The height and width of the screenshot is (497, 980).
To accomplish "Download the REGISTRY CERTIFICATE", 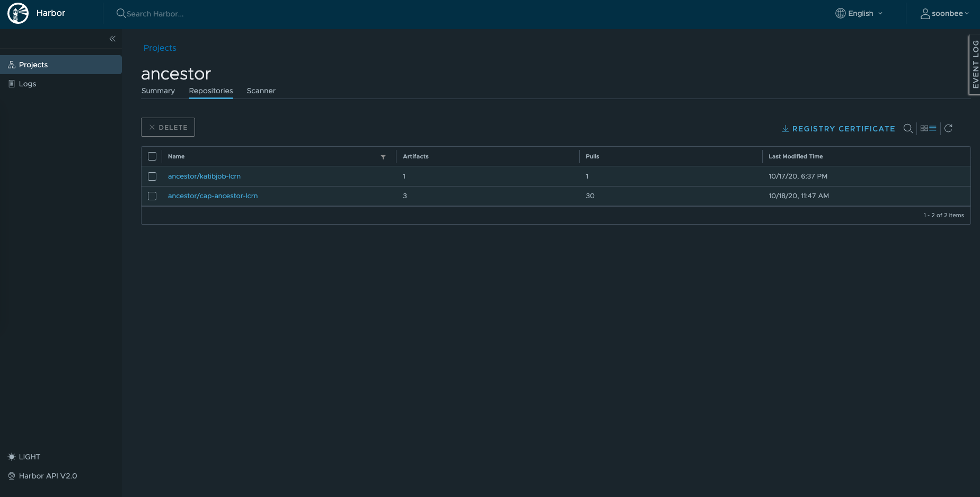I will (838, 129).
